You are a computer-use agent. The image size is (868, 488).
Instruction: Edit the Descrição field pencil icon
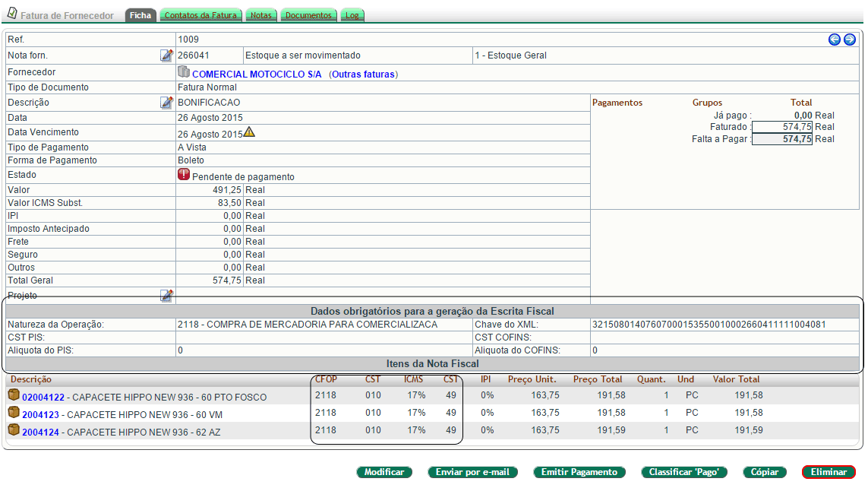166,102
